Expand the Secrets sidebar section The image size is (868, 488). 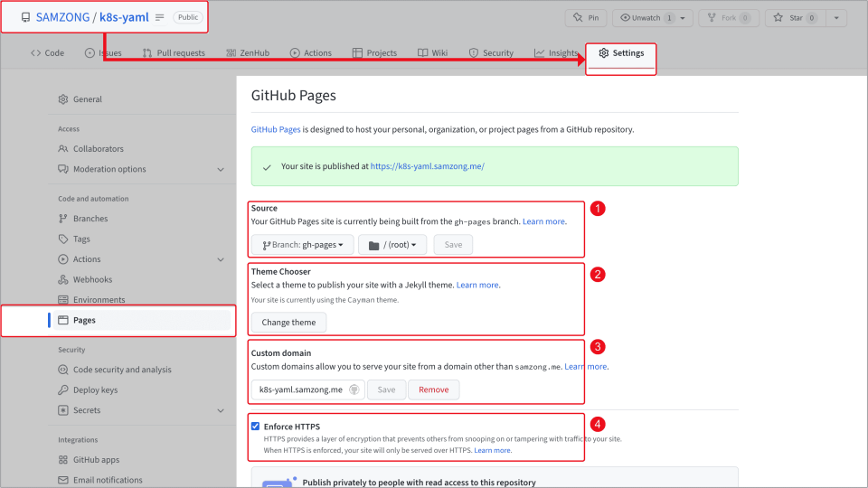click(x=221, y=411)
